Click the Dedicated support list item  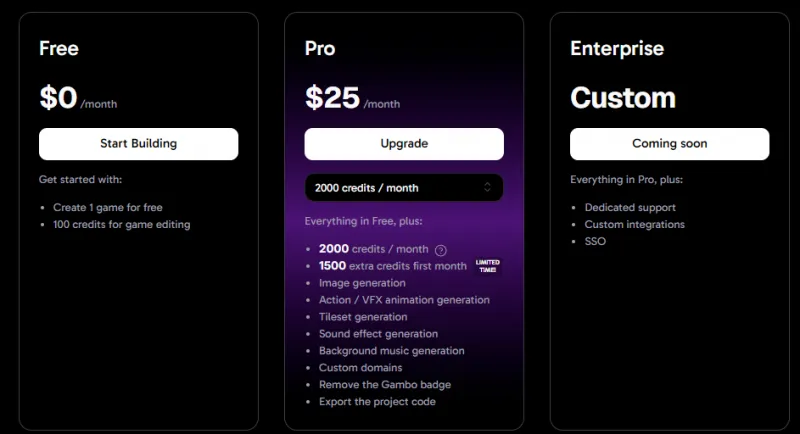tap(630, 208)
